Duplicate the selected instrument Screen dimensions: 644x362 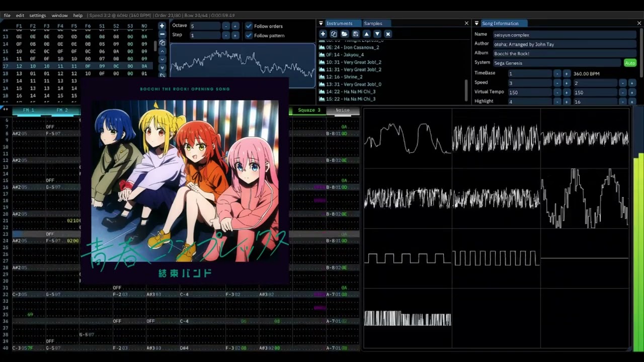334,34
